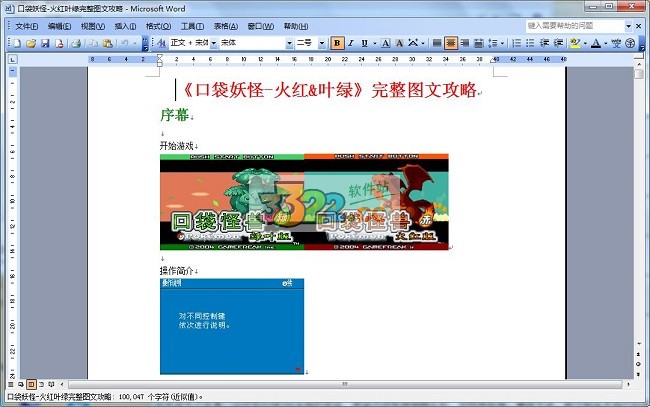Click the line spacing icon

492,43
